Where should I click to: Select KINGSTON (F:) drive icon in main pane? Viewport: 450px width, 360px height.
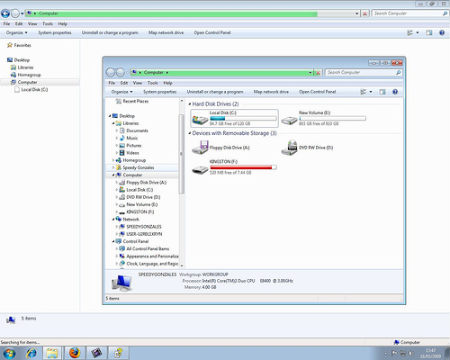coord(200,169)
